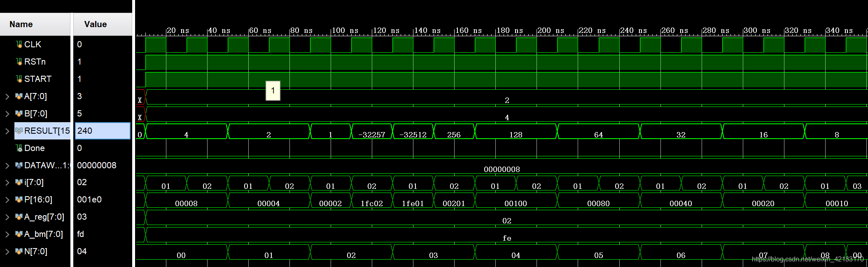Click the Done signal icon
This screenshot has height=267, width=868.
[19, 148]
